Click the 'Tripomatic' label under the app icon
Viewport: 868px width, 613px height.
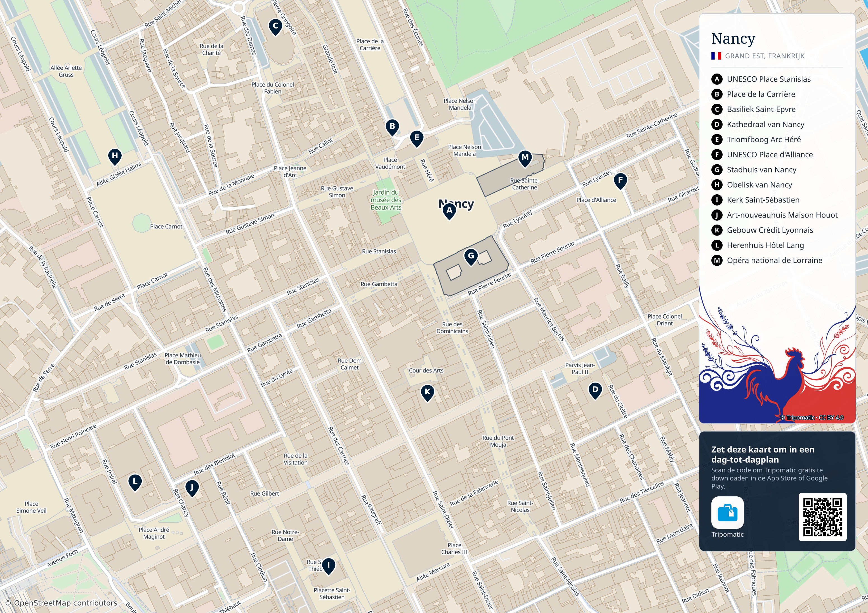pyautogui.click(x=727, y=534)
